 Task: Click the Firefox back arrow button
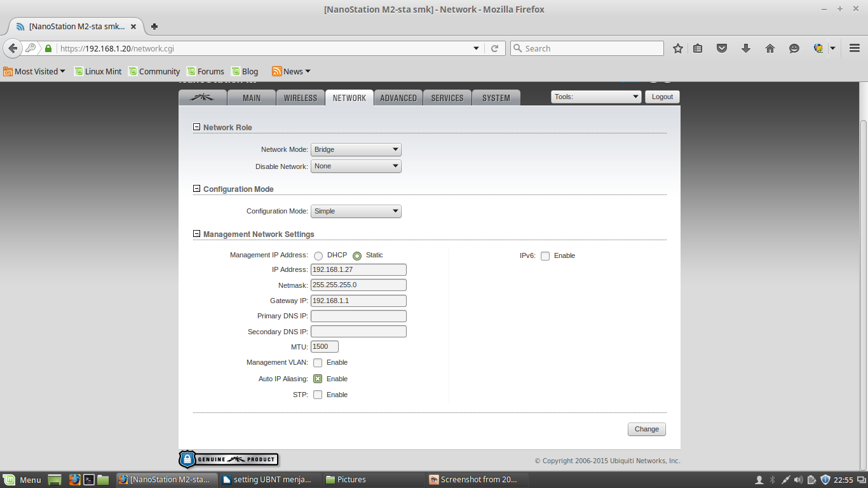click(13, 48)
